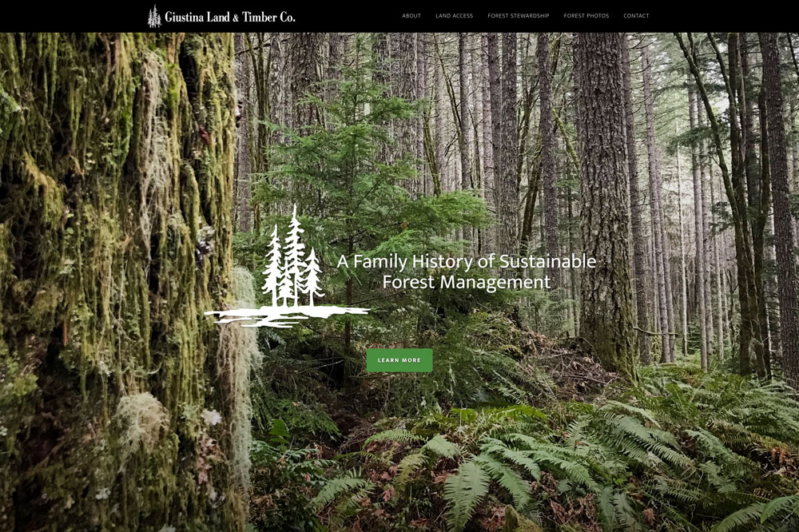Click the small tree logo icon in header
Viewport: 799px width, 532px height.
[x=154, y=16]
